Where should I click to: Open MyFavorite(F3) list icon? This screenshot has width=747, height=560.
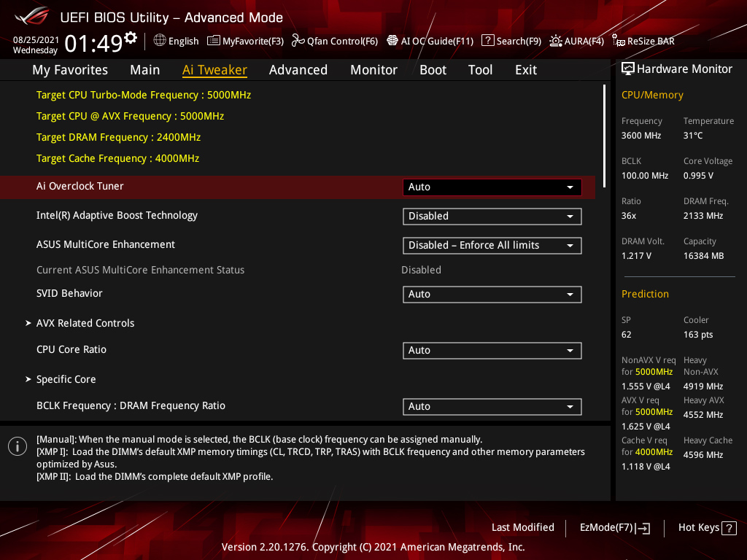[214, 41]
